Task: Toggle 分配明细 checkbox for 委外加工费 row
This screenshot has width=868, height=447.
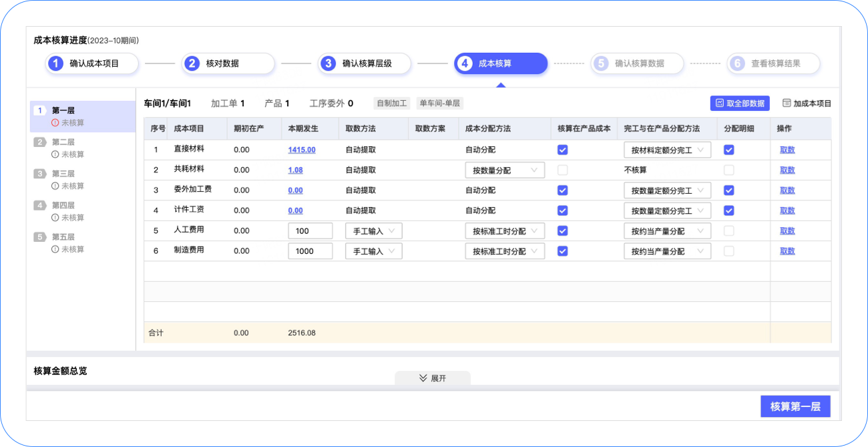Action: pos(729,190)
